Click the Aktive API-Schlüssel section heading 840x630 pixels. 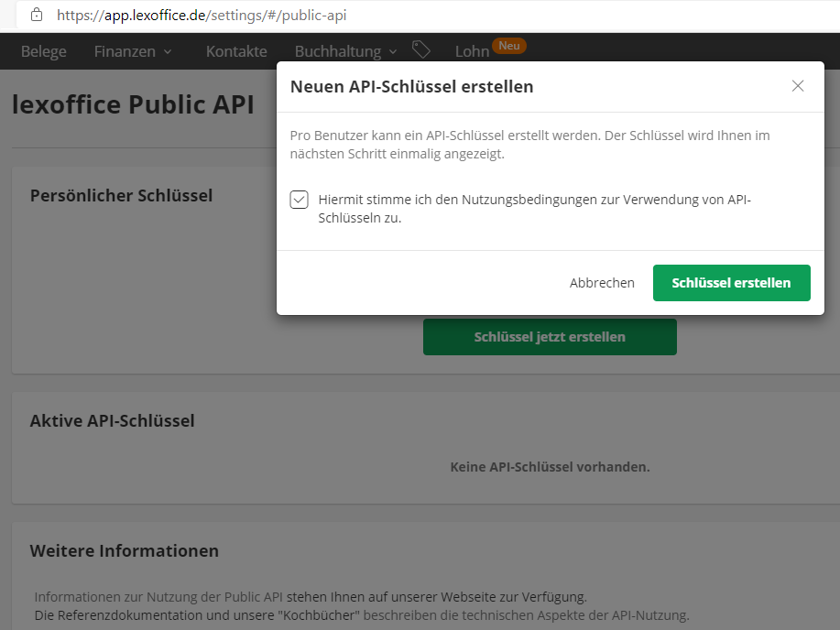click(x=113, y=420)
